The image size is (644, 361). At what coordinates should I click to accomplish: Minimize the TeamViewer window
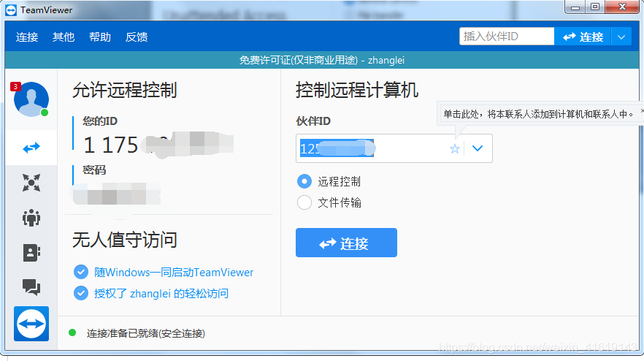pyautogui.click(x=575, y=7)
